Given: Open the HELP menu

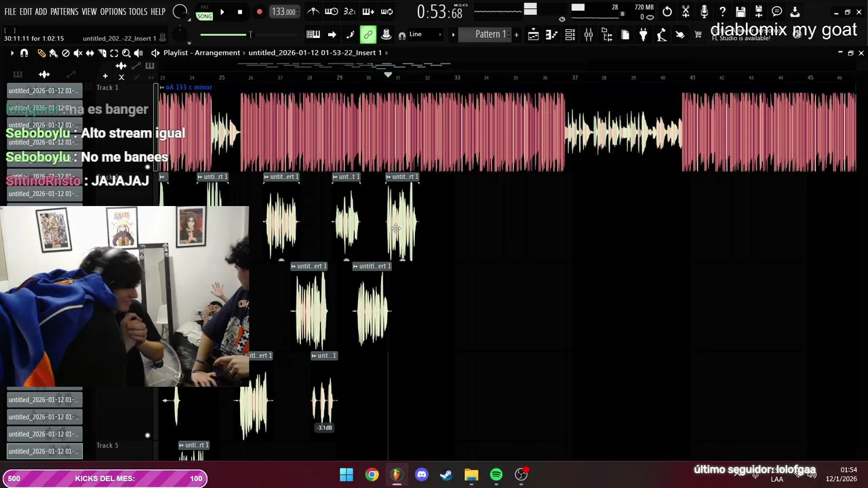Looking at the screenshot, I should click(158, 12).
